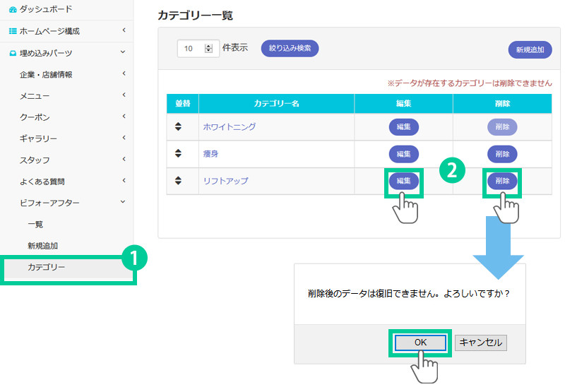Viewport: 565px width, 392px height.
Task: Collapse the ビフォーアフター submenu
Action: pos(124,203)
